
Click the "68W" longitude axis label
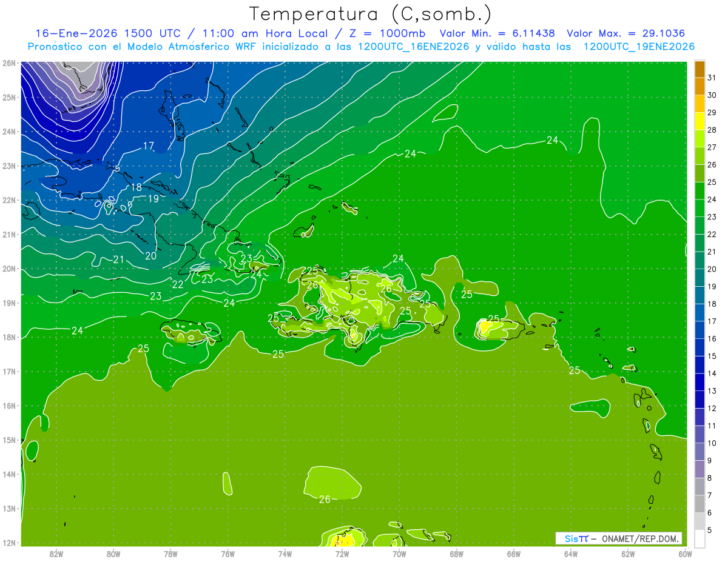(x=456, y=554)
